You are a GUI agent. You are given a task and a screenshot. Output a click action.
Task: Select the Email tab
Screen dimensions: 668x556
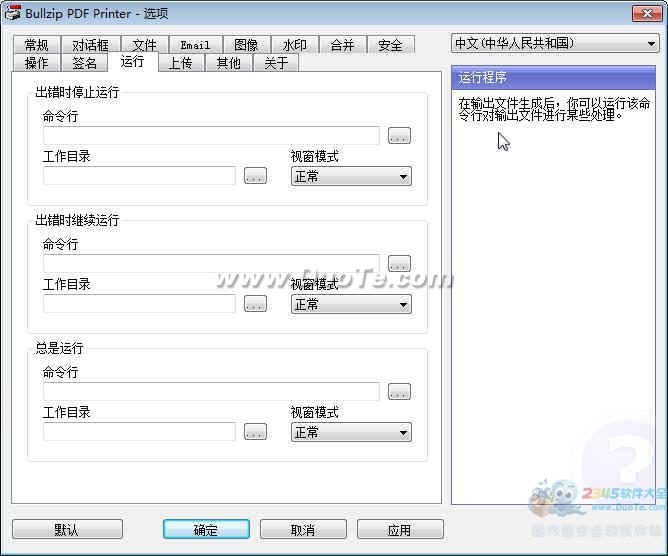pos(195,45)
